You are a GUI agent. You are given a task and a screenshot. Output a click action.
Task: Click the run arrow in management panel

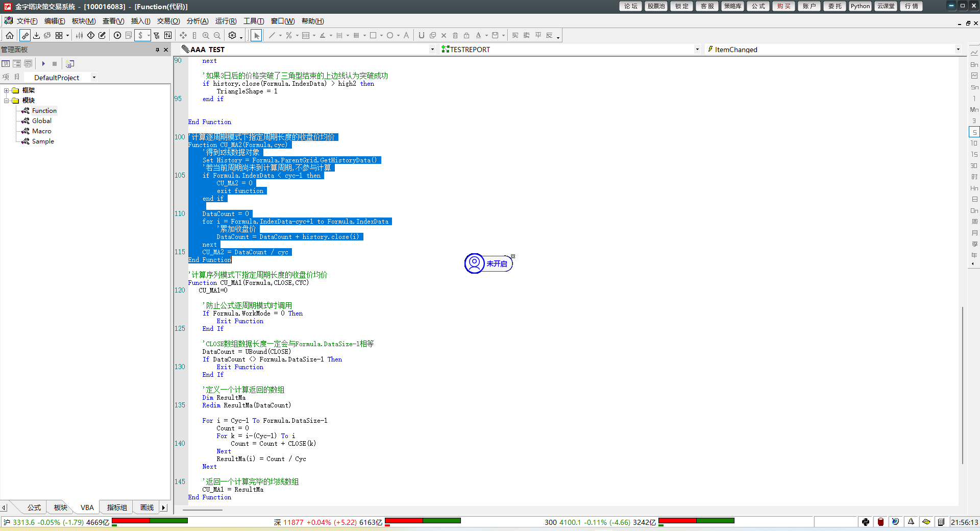[x=43, y=64]
